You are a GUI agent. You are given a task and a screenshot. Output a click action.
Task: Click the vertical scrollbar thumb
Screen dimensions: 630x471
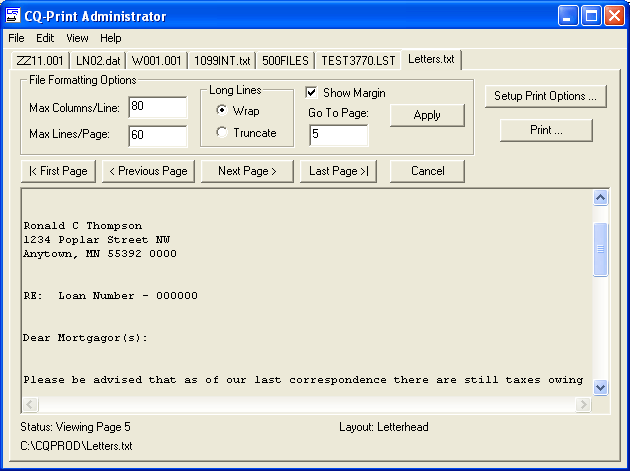point(600,250)
